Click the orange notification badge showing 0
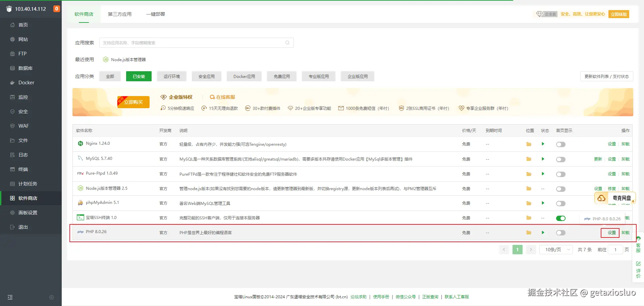The image size is (644, 306). click(x=57, y=9)
